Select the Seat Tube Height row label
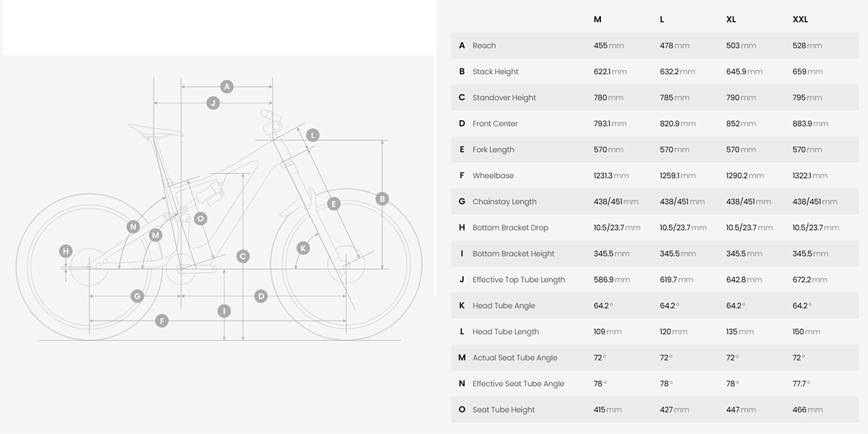868x434 pixels. [x=503, y=410]
